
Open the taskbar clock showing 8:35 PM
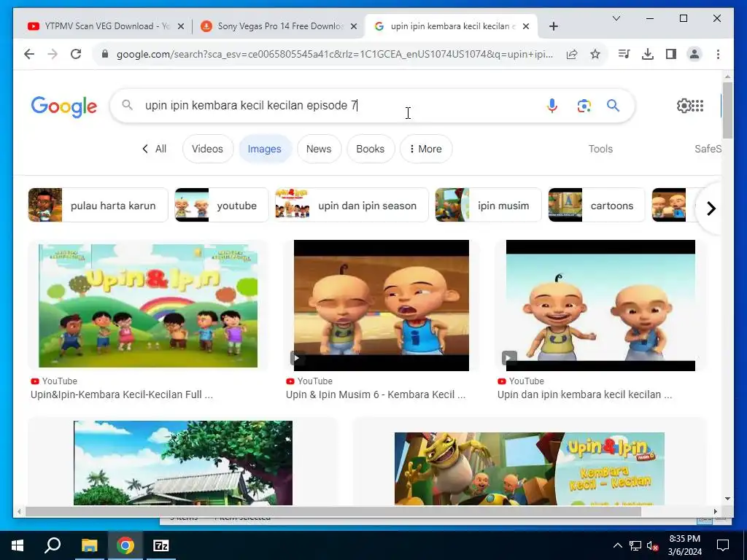tap(684, 545)
